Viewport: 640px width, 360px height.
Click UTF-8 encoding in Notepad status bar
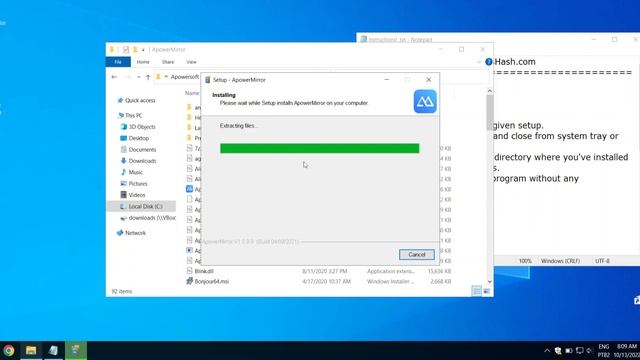[602, 261]
